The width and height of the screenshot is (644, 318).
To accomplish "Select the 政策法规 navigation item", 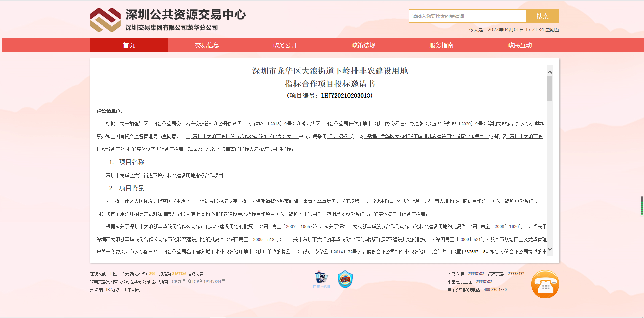I will [363, 45].
